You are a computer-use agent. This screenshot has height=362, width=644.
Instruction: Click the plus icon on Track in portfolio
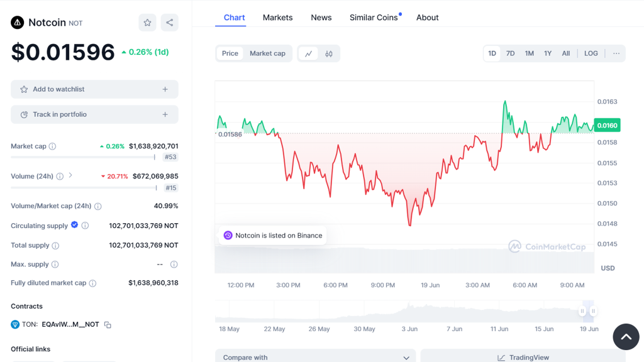coord(165,114)
